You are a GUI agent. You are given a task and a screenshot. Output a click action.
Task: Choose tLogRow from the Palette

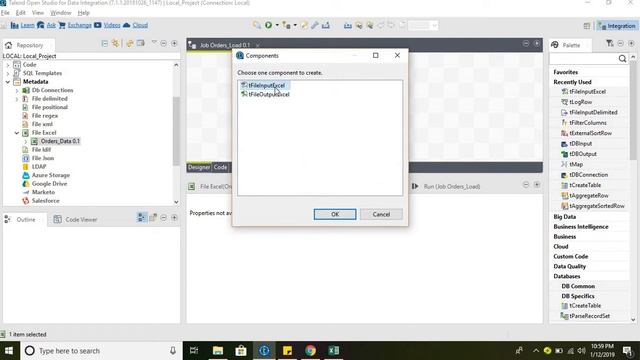pos(580,102)
